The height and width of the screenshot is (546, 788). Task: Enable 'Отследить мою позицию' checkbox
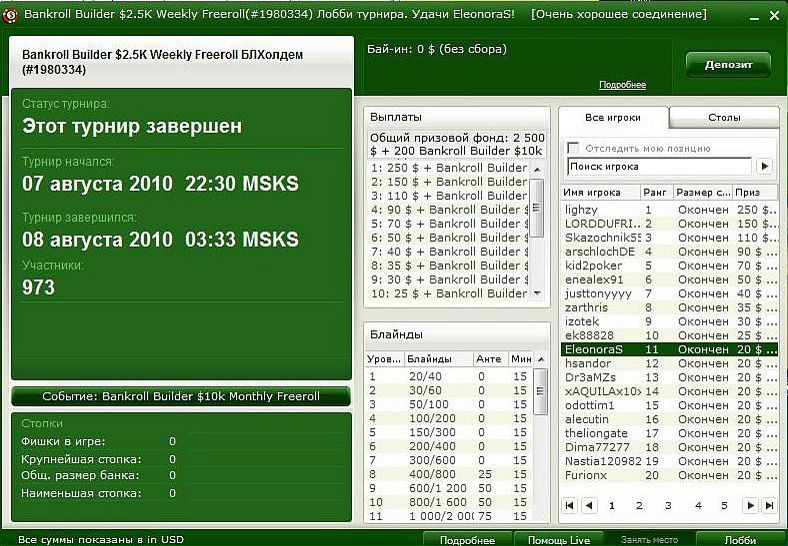(x=574, y=148)
